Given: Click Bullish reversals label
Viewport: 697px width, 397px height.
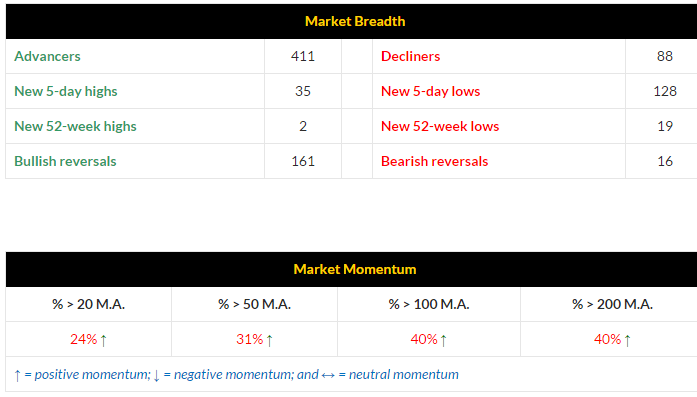Looking at the screenshot, I should point(65,161).
